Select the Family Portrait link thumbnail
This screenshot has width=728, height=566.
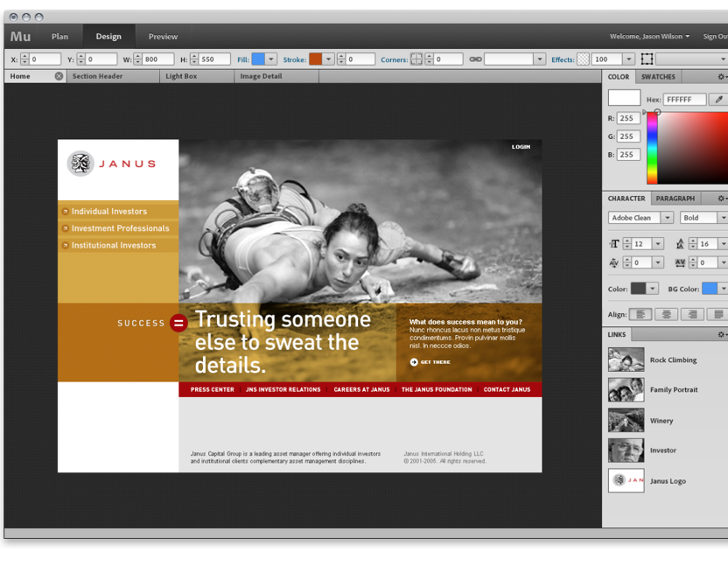point(626,389)
